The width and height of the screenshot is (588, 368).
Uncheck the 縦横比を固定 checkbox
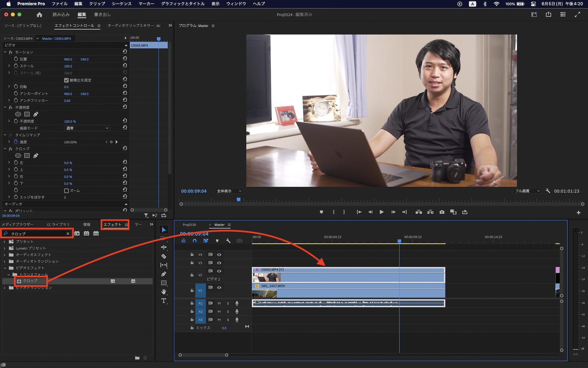tap(66, 80)
